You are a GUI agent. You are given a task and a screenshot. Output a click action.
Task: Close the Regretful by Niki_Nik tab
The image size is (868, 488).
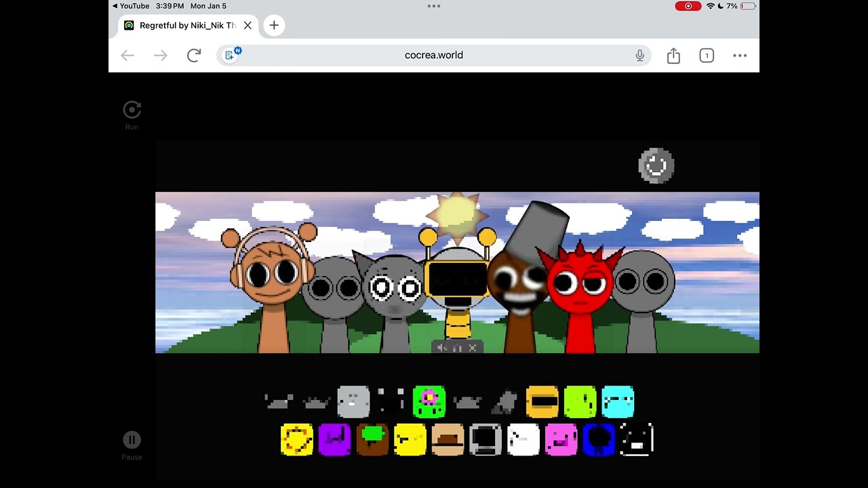pos(248,26)
